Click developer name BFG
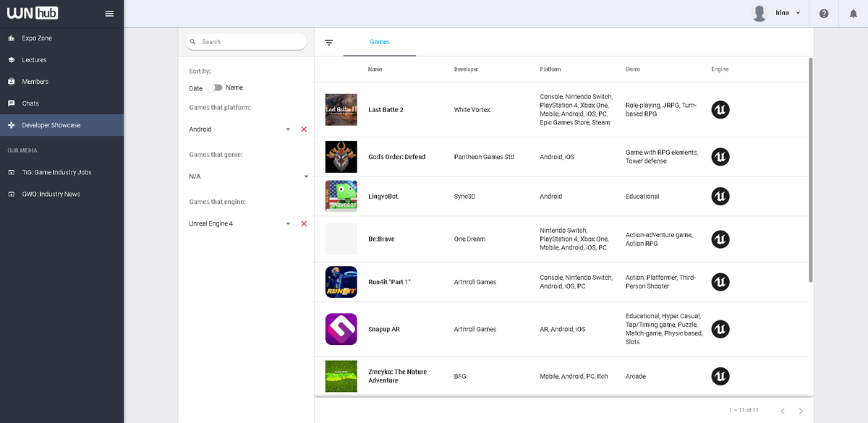The image size is (868, 423). pos(460,376)
